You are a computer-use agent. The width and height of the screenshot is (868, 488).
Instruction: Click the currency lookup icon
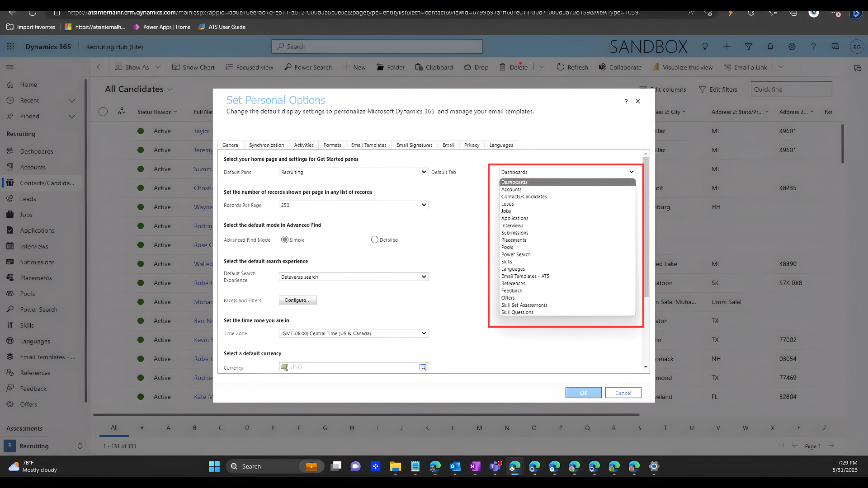(423, 367)
